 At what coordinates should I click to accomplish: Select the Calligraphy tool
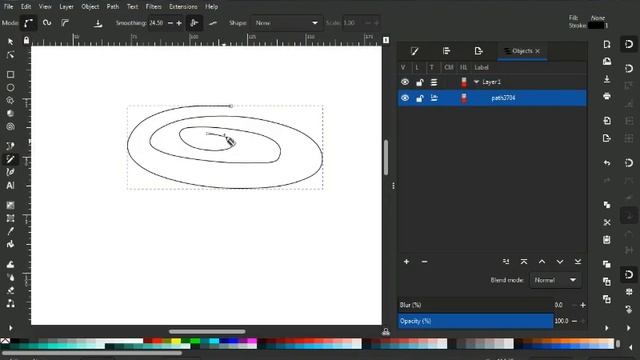[x=10, y=172]
